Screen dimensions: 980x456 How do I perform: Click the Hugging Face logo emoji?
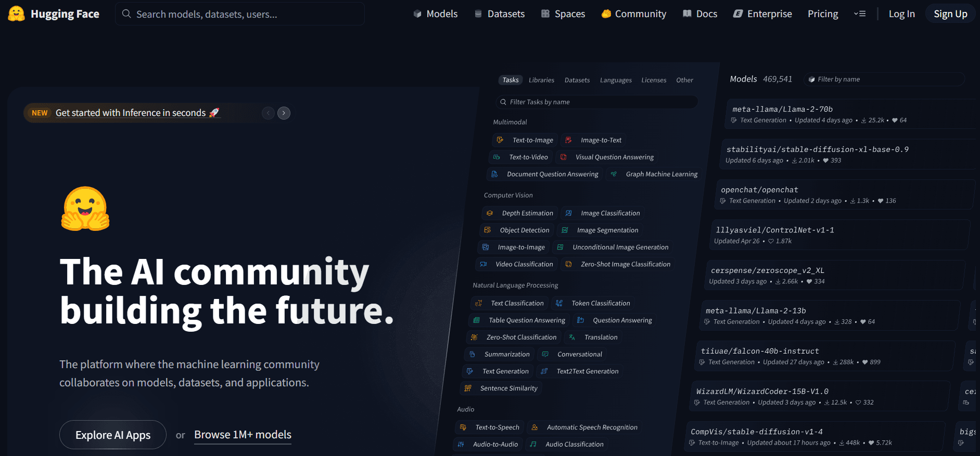click(16, 14)
